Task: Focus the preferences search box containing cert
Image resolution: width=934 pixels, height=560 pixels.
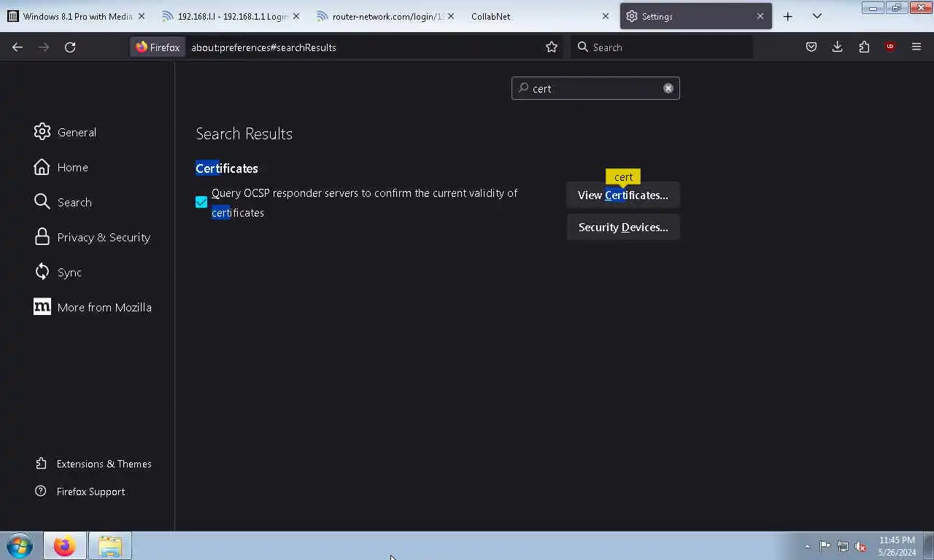Action: tap(595, 88)
